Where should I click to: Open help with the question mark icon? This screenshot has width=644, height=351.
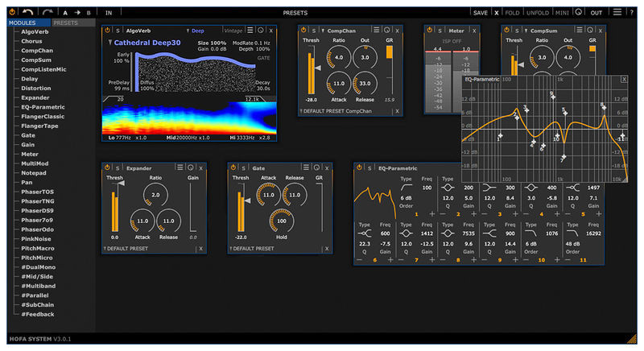632,13
